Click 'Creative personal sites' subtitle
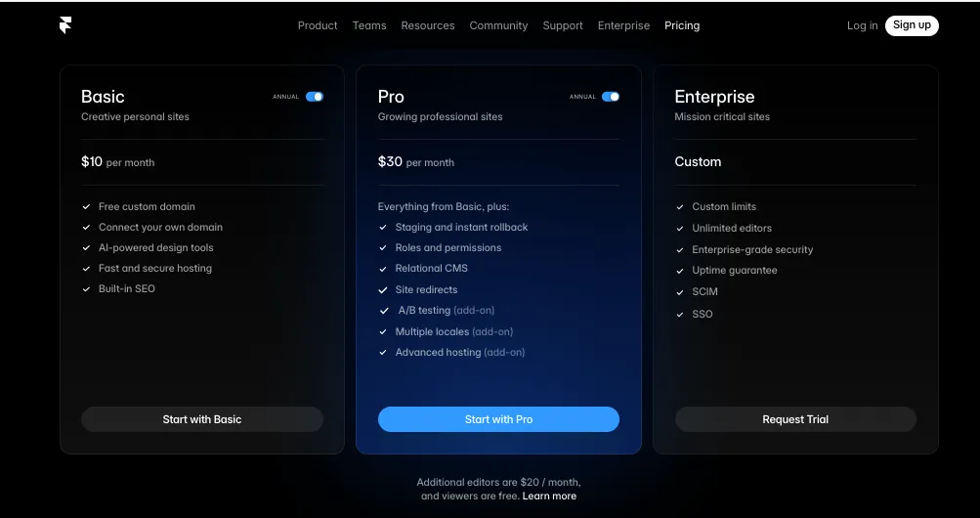This screenshot has height=518, width=980. coord(135,117)
